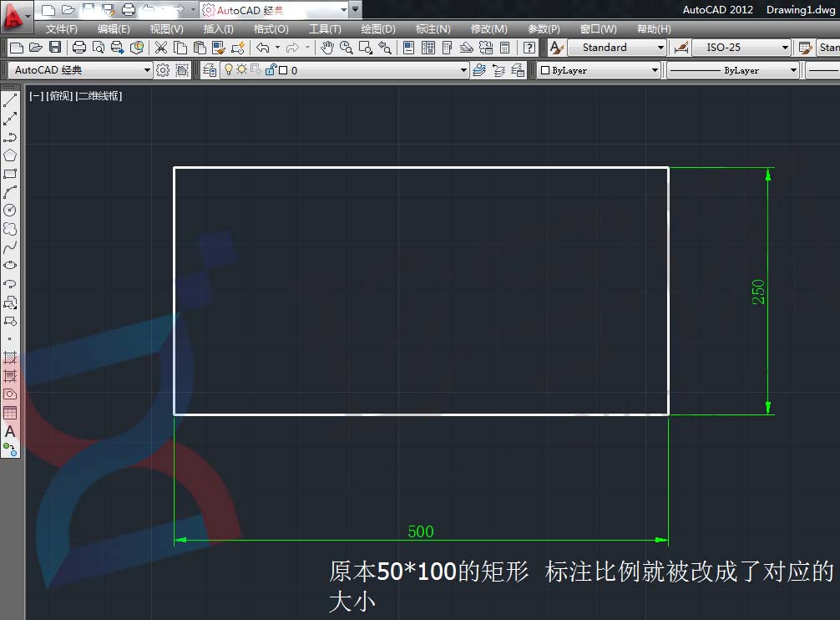Screen dimensions: 840x620
Task: Toggle the layer 0 light bulb visibility
Action: (x=229, y=70)
